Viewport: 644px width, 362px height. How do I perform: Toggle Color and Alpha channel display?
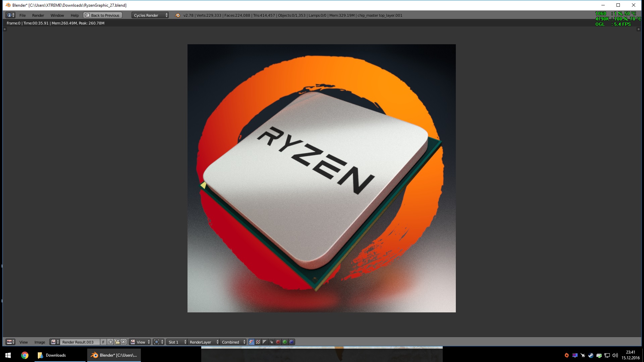pyautogui.click(x=252, y=342)
